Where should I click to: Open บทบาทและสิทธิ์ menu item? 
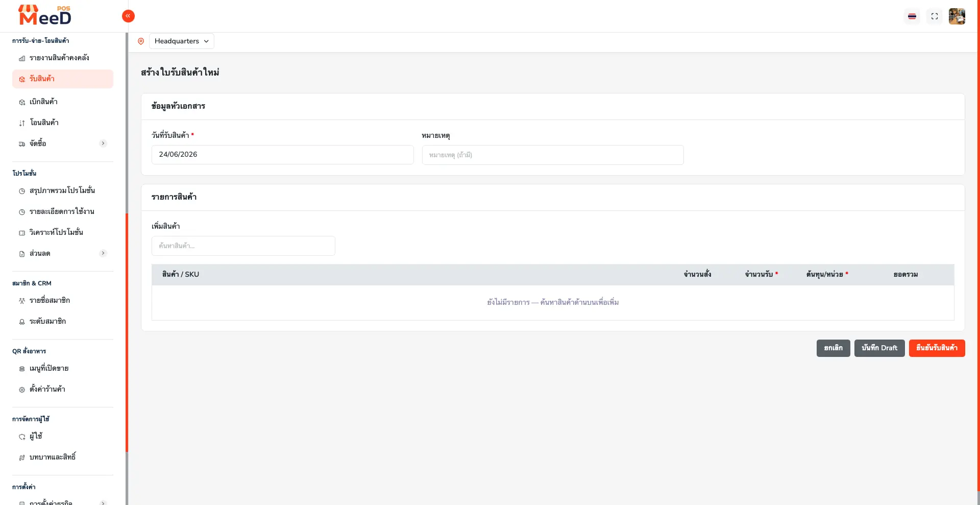63,457
